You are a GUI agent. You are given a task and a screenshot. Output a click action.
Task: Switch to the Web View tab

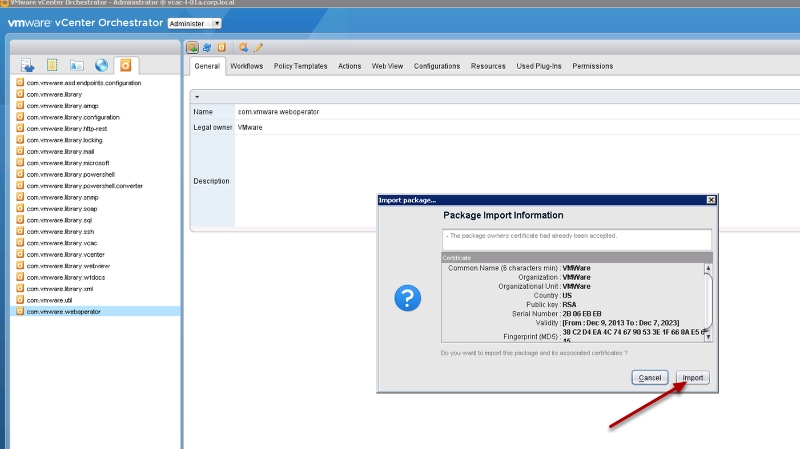tap(387, 66)
